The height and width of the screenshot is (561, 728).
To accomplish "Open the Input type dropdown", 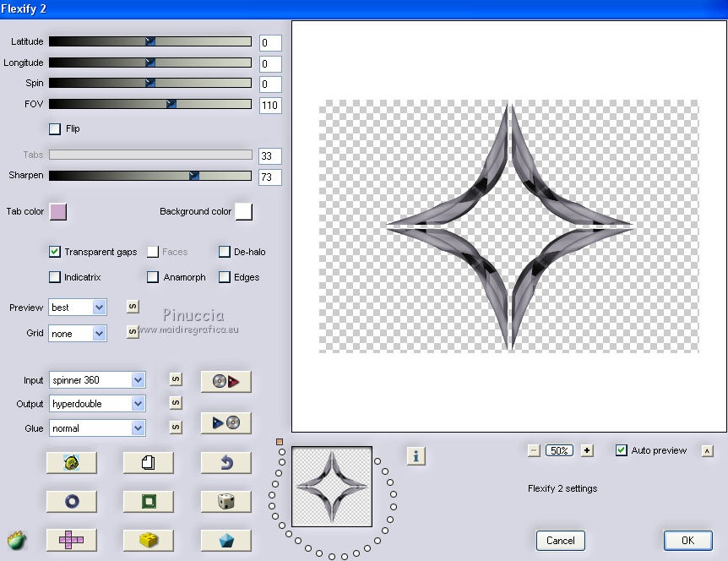I will click(x=97, y=380).
